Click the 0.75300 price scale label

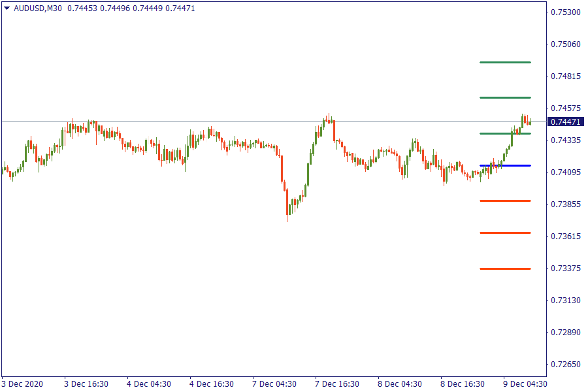(x=566, y=12)
